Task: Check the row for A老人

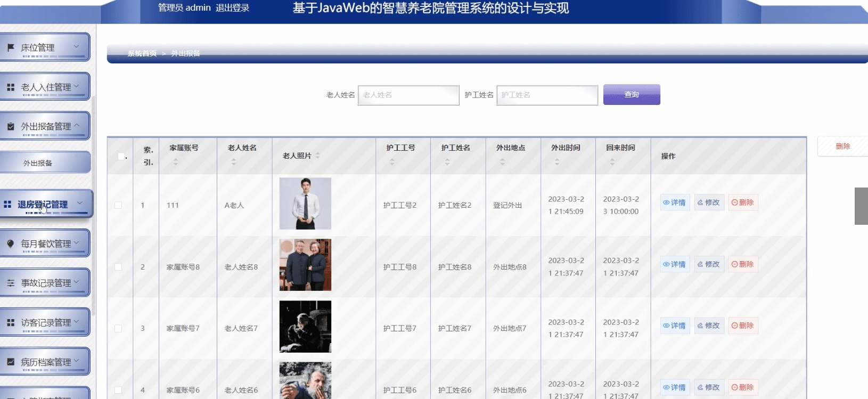Action: pos(118,205)
